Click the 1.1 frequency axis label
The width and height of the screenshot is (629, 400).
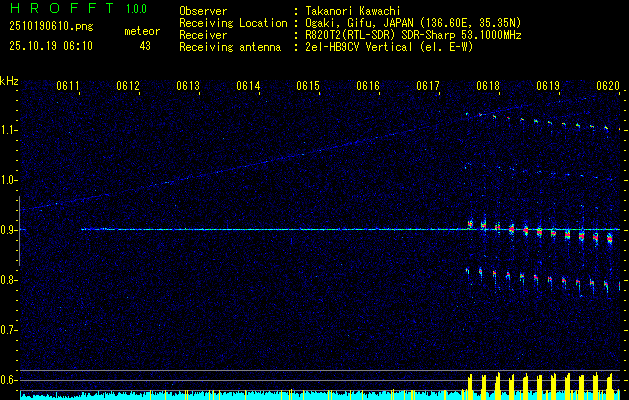click(9, 130)
